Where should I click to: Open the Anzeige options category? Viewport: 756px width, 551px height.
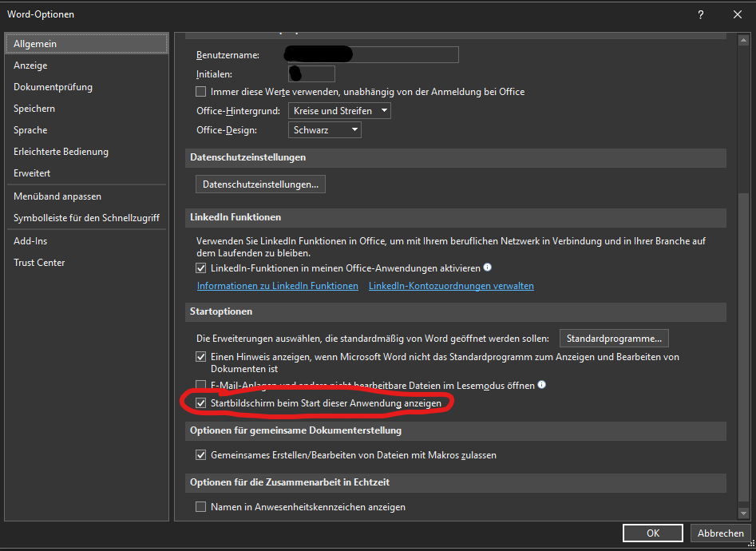pyautogui.click(x=87, y=65)
